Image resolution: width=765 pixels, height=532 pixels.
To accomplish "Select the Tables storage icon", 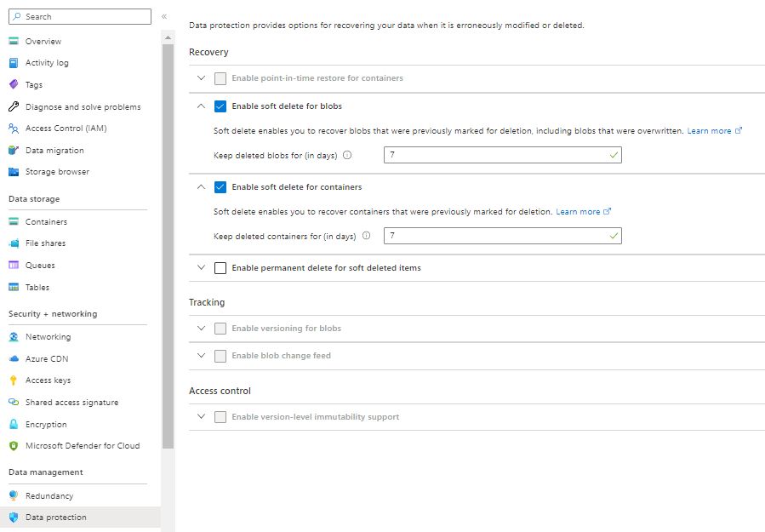I will [x=14, y=287].
